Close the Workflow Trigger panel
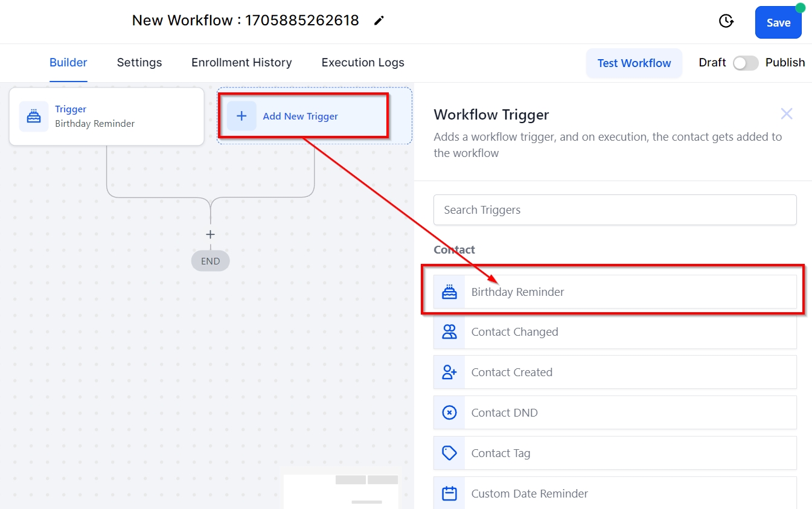Viewport: 812px width, 509px height. (x=786, y=114)
